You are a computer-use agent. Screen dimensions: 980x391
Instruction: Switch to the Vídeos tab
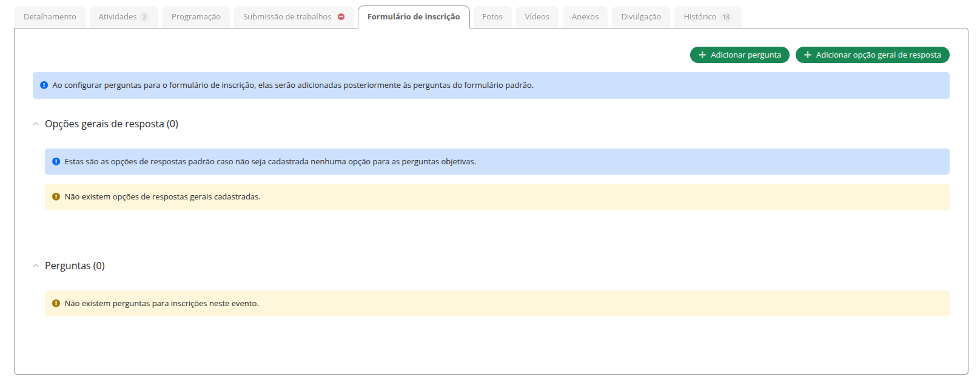click(537, 17)
